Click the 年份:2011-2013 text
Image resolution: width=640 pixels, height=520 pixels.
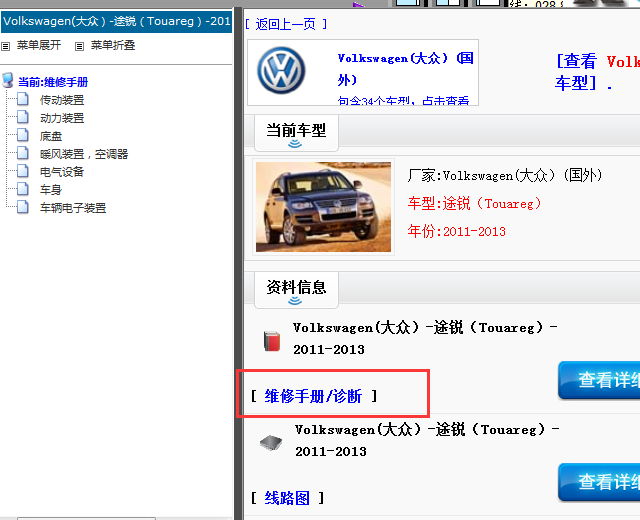tap(456, 231)
